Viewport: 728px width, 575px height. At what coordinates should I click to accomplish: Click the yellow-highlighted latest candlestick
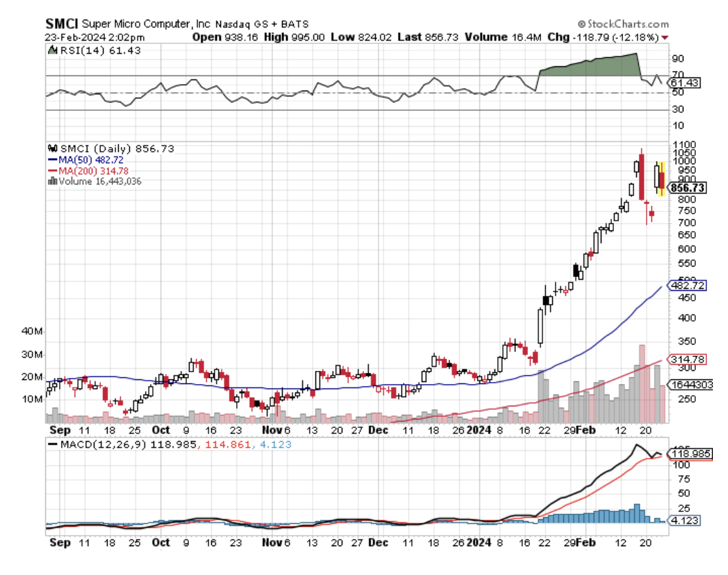coord(661,179)
